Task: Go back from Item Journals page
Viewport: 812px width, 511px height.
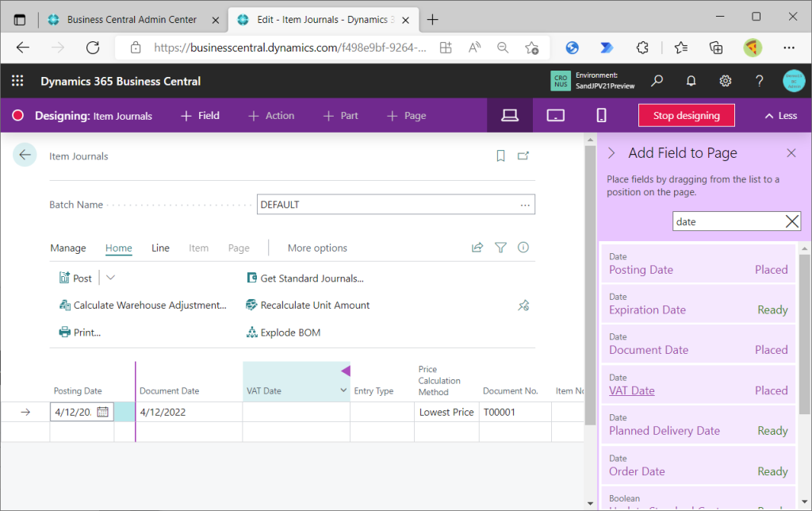Action: (x=25, y=155)
